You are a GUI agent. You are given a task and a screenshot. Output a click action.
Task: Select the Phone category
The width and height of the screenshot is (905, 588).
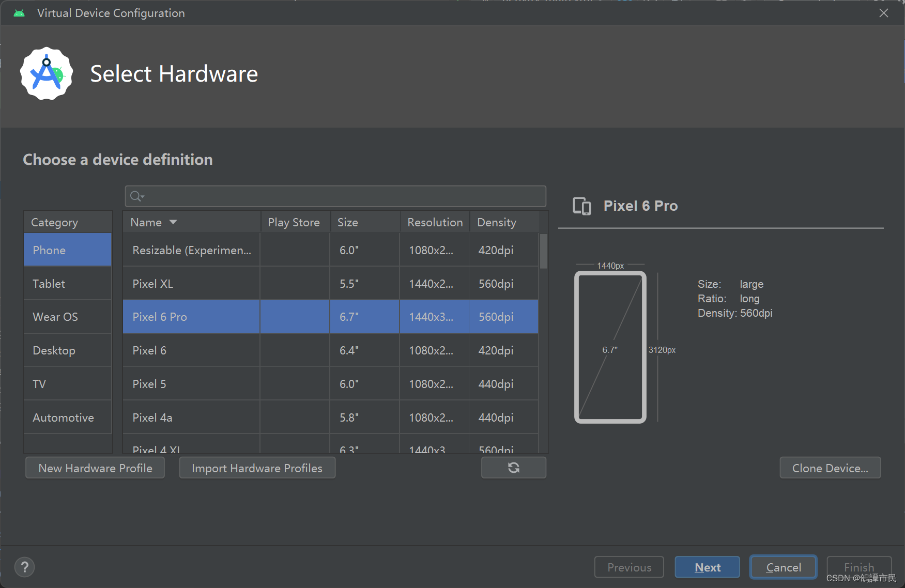click(68, 250)
